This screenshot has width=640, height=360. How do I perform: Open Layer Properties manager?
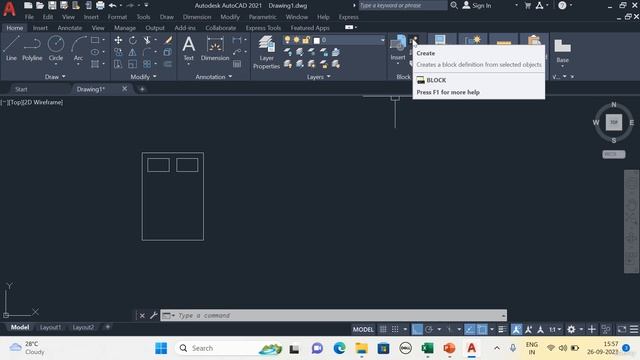(266, 52)
